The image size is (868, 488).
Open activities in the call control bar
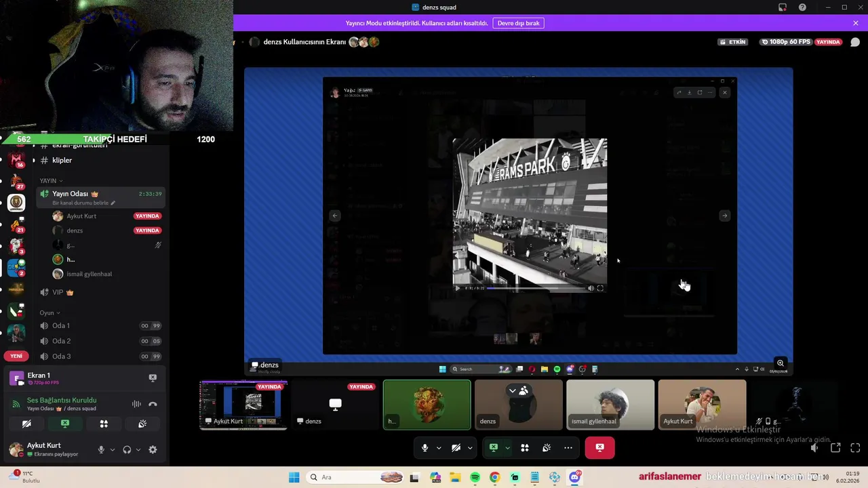(524, 448)
